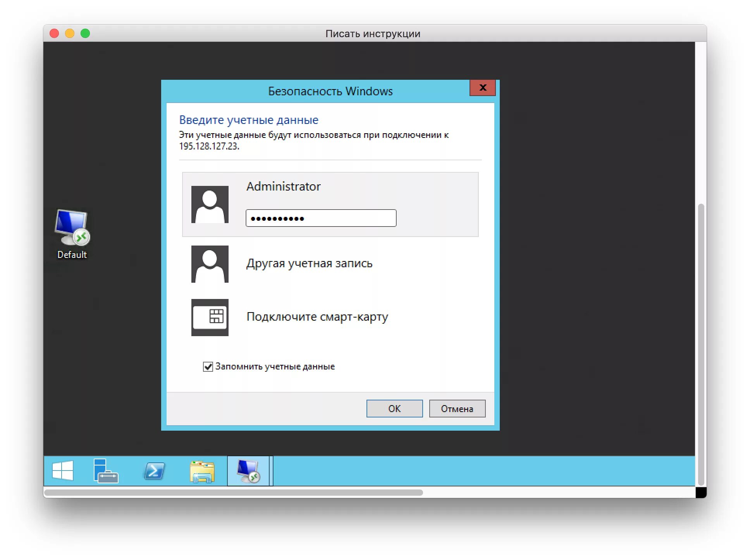Image resolution: width=750 pixels, height=560 pixels.
Task: Toggle the remember credentials checkbox
Action: (208, 366)
